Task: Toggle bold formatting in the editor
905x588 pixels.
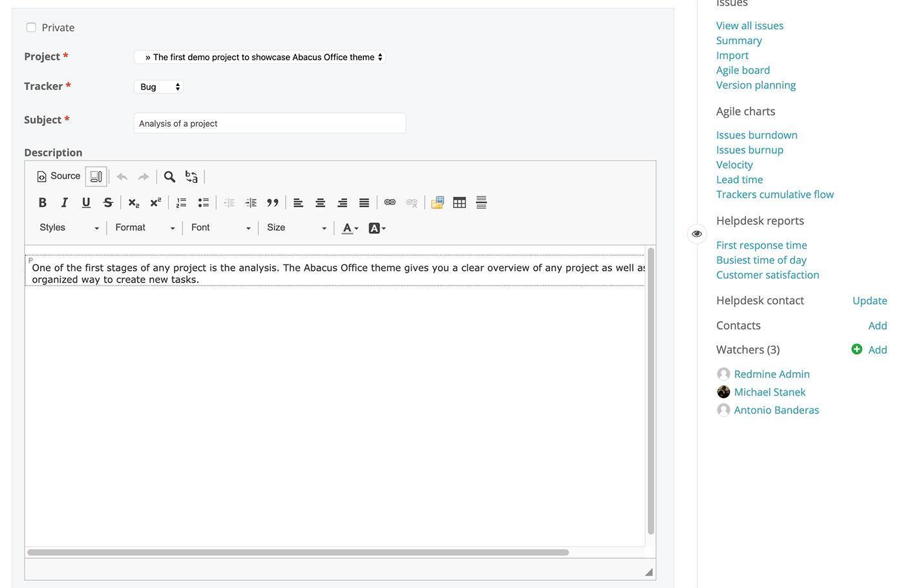Action: (x=43, y=203)
